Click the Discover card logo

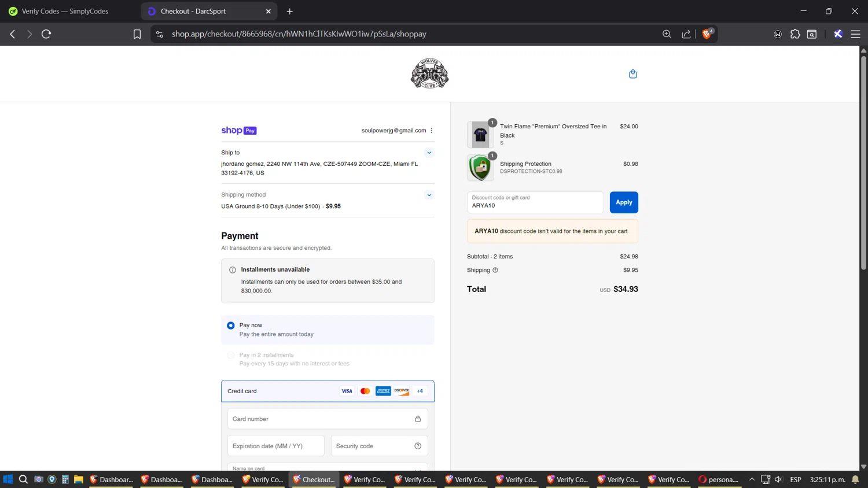(402, 391)
